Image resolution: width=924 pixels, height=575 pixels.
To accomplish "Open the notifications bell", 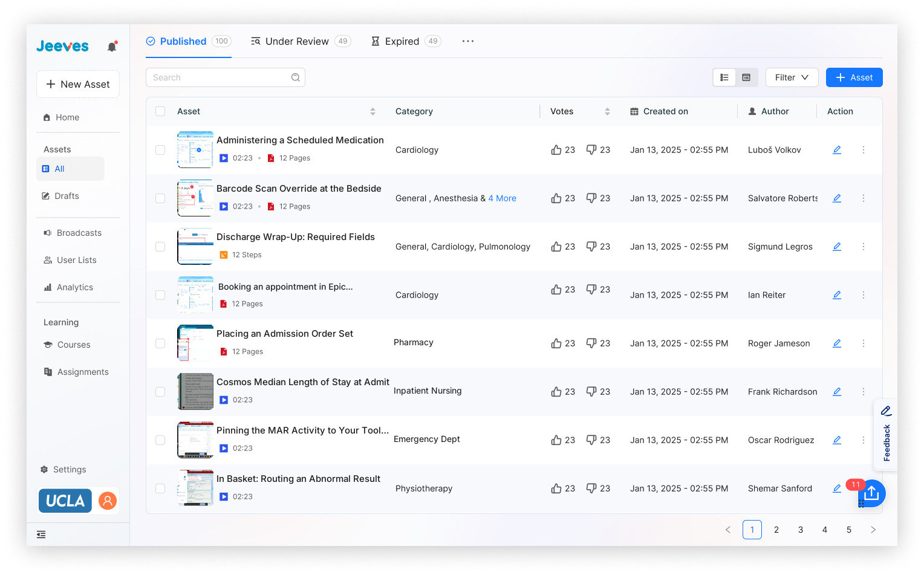I will 112,47.
